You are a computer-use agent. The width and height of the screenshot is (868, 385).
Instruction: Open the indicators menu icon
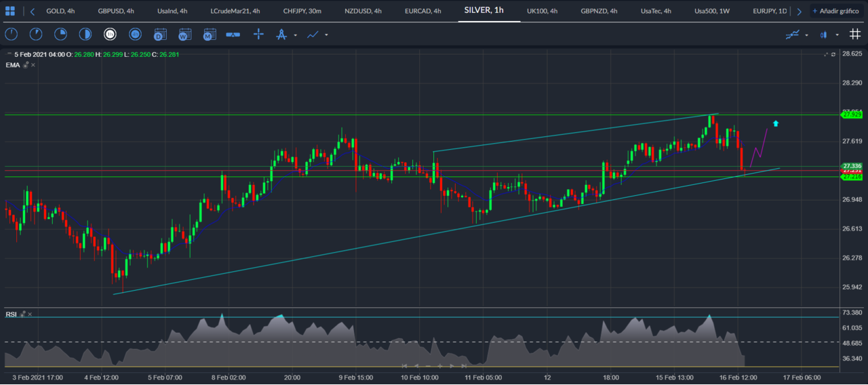(792, 35)
